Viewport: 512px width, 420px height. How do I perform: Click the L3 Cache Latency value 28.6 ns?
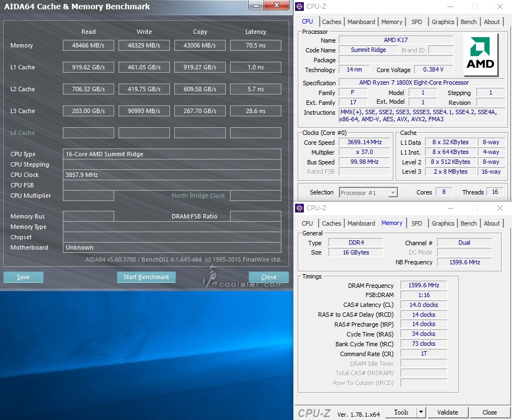(x=256, y=111)
